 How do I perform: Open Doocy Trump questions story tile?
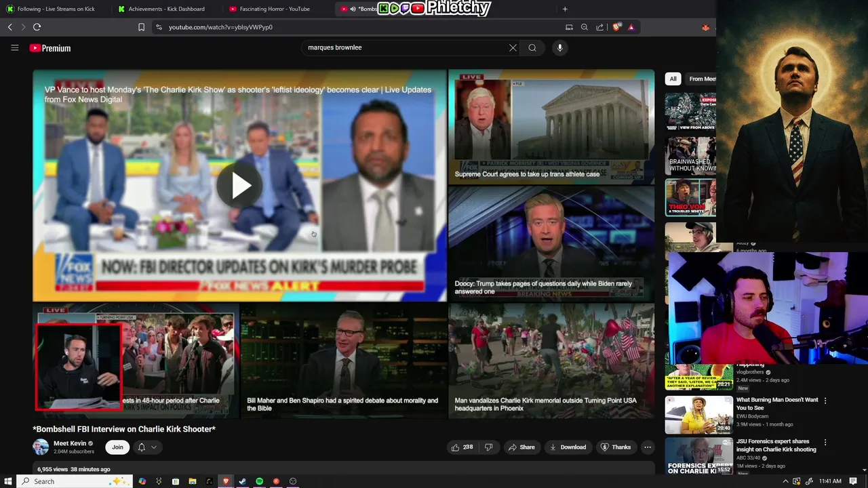click(551, 243)
